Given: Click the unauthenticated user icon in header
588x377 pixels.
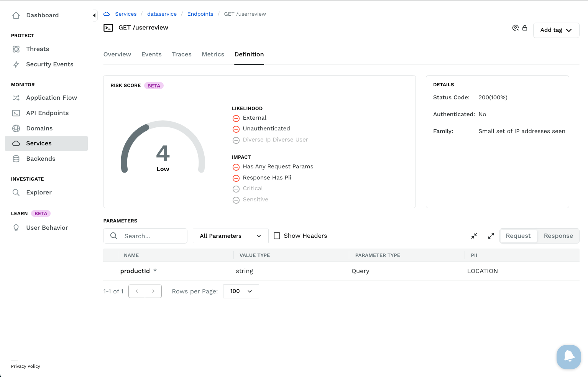Looking at the screenshot, I should [x=516, y=28].
